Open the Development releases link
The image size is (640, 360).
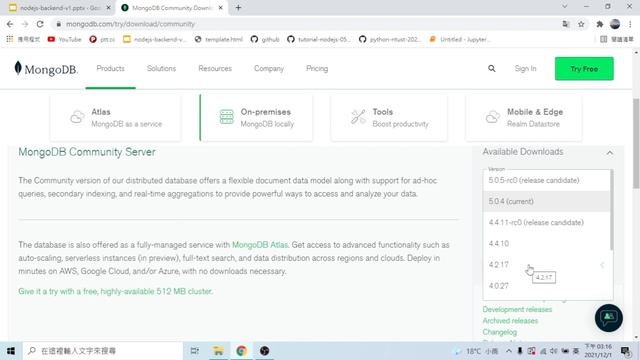coord(517,309)
